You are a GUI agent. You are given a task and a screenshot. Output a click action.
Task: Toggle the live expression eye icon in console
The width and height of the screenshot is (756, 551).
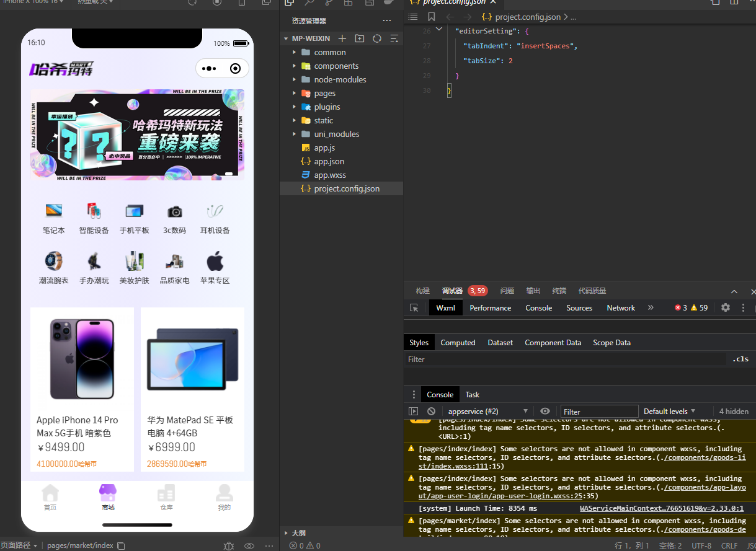[x=545, y=412]
